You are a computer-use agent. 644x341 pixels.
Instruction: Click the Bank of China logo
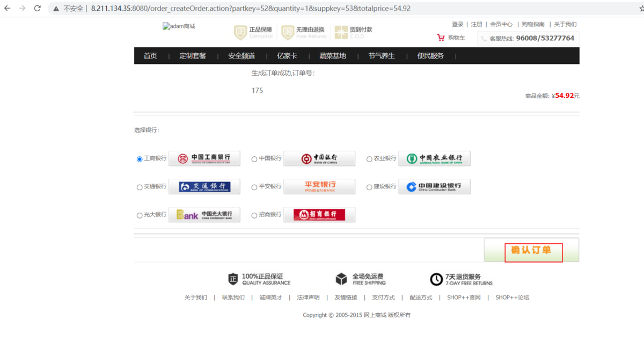pos(319,158)
